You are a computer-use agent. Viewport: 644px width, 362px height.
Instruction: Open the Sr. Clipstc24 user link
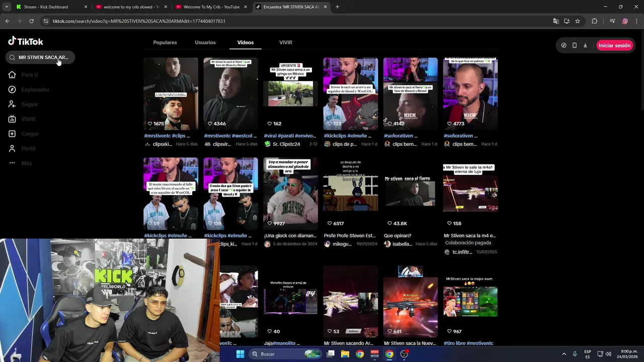pyautogui.click(x=286, y=144)
